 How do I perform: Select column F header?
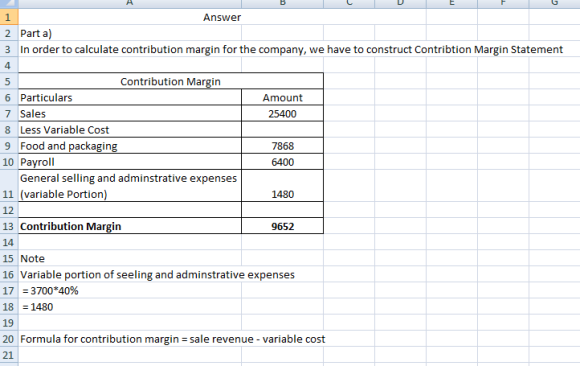click(x=503, y=4)
